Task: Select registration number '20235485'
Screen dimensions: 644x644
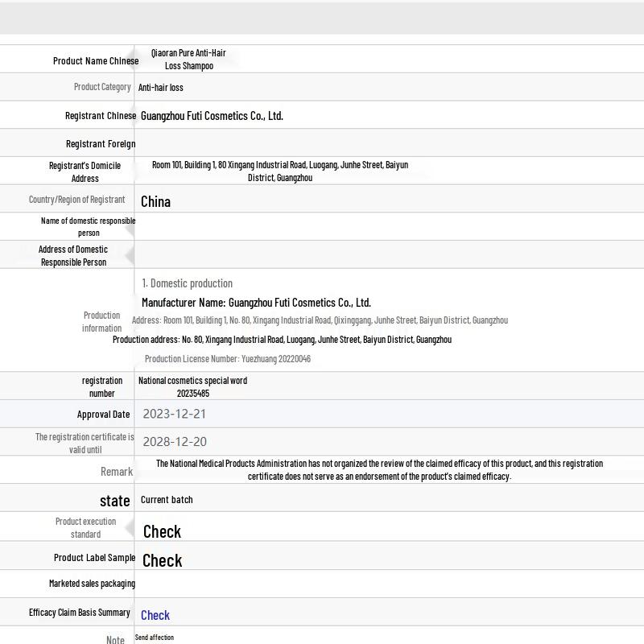Action: 193,394
